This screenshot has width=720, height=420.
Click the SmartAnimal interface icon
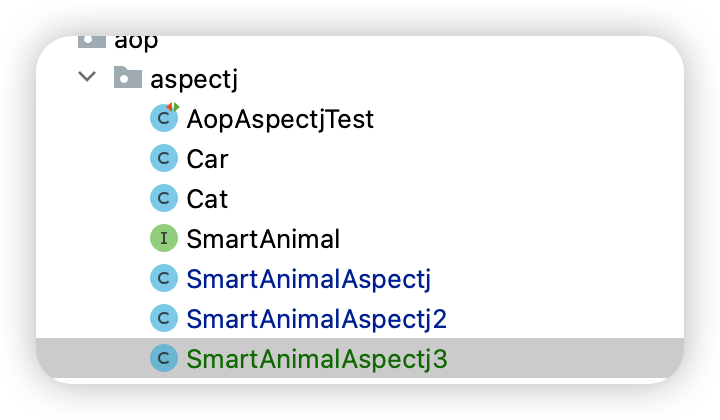click(164, 238)
